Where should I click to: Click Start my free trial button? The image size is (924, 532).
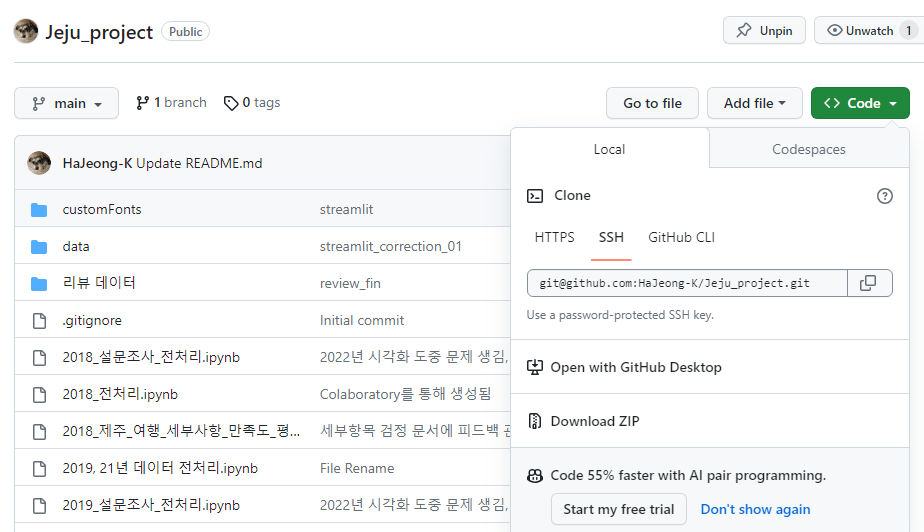pyautogui.click(x=619, y=509)
